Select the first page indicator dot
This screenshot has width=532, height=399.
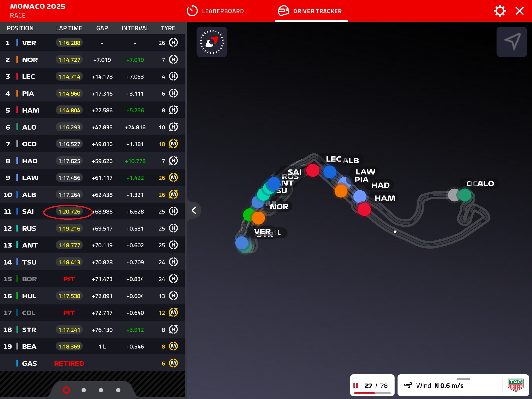pos(66,390)
